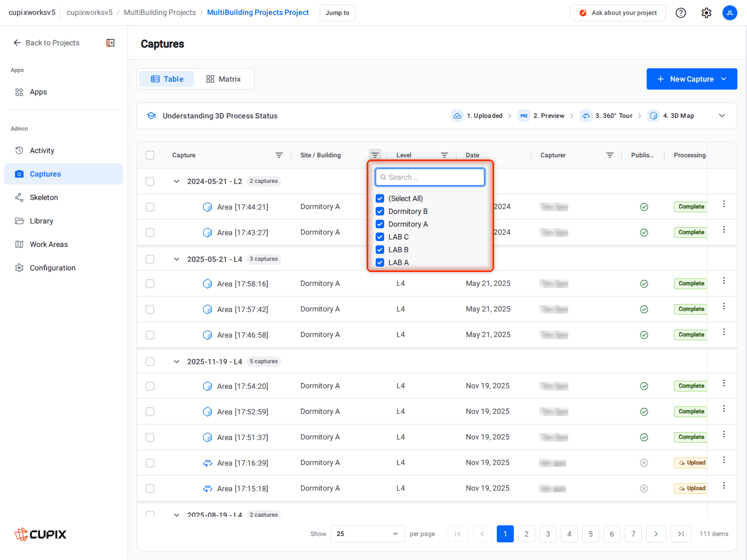Go back to Projects
The width and height of the screenshot is (747, 560).
(46, 43)
